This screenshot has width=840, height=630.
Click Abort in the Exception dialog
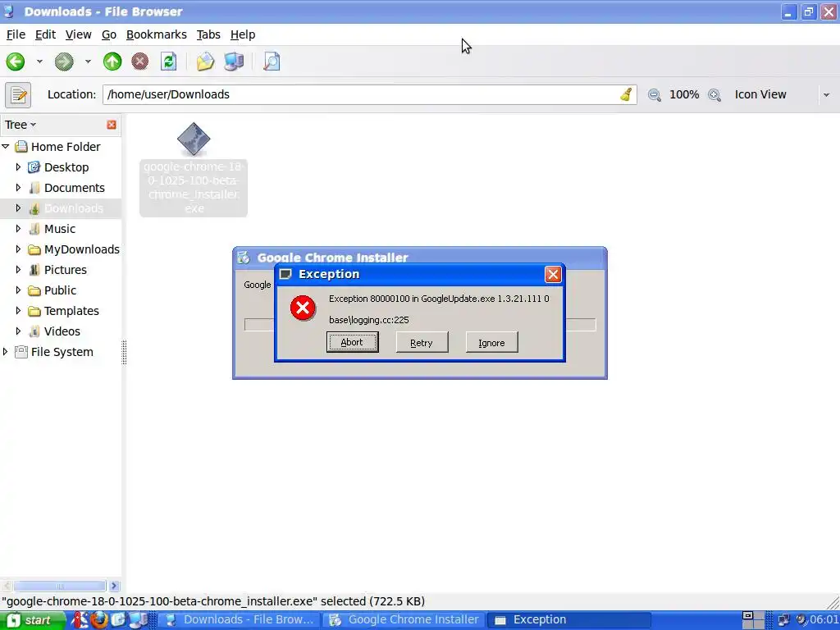pyautogui.click(x=353, y=342)
